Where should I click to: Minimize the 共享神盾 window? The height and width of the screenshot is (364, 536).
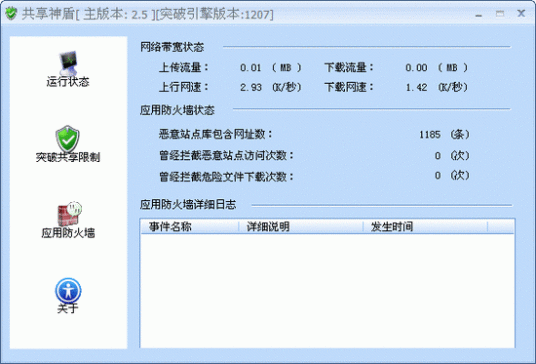(479, 14)
